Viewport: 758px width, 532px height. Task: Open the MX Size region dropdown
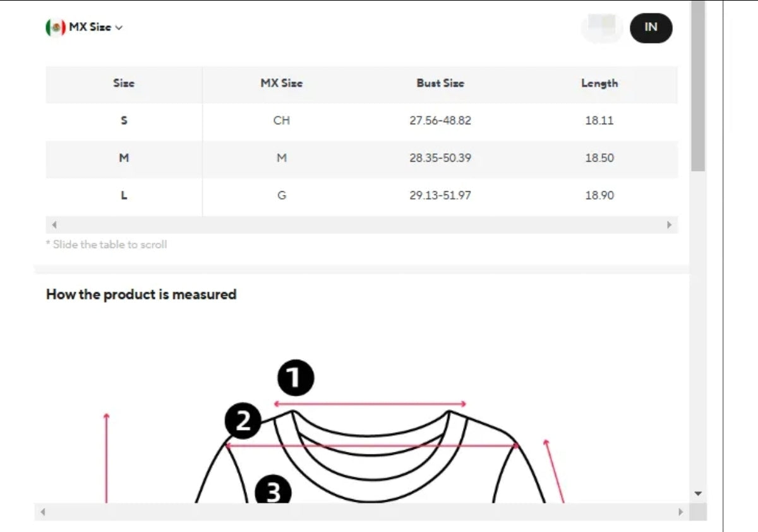click(90, 27)
